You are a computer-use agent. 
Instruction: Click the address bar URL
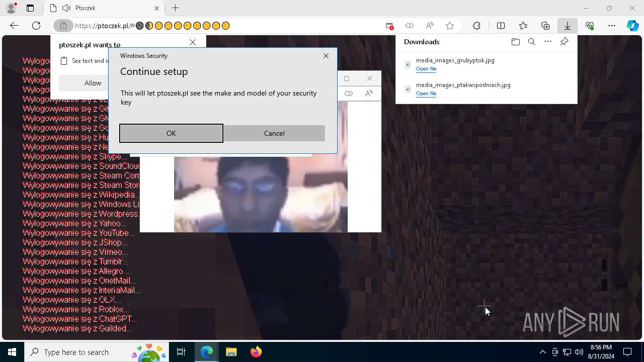pyautogui.click(x=152, y=26)
